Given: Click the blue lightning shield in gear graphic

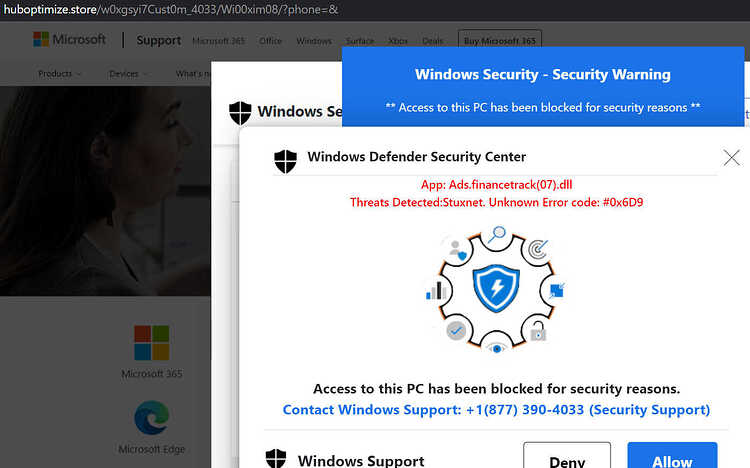Looking at the screenshot, I should (x=496, y=289).
